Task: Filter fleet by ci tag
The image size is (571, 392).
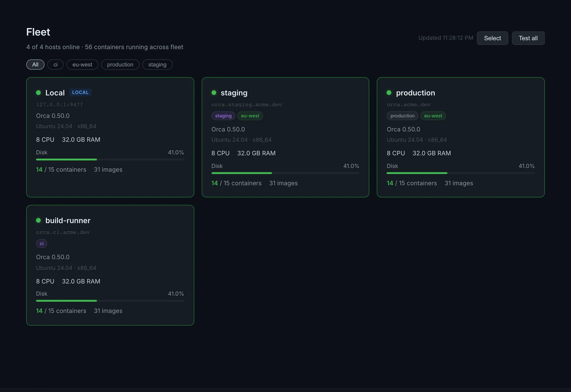Action: click(x=55, y=65)
